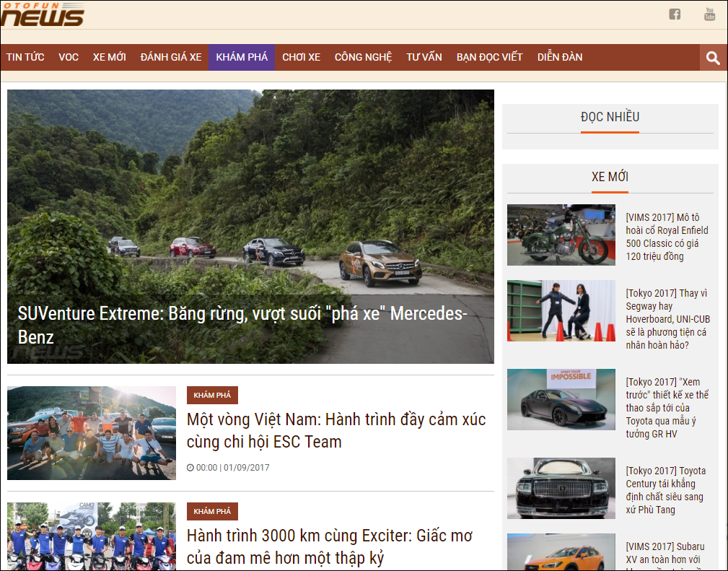Click the 00:00 | 01/09/2017 timestamp
The image size is (728, 571).
click(x=228, y=468)
